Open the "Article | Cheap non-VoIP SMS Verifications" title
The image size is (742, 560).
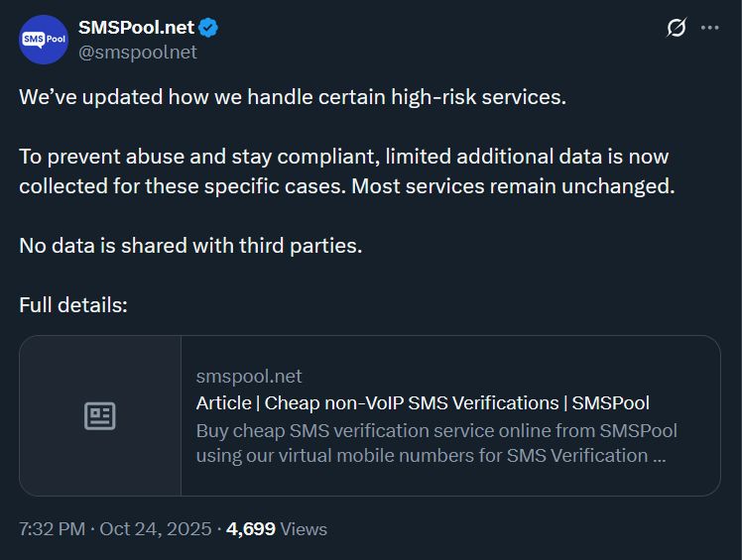point(423,402)
